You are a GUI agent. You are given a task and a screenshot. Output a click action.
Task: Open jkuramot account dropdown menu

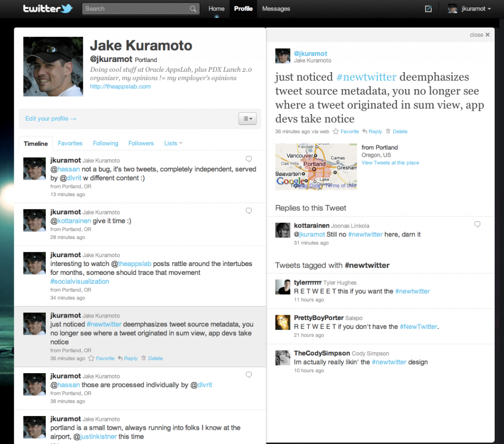[476, 9]
